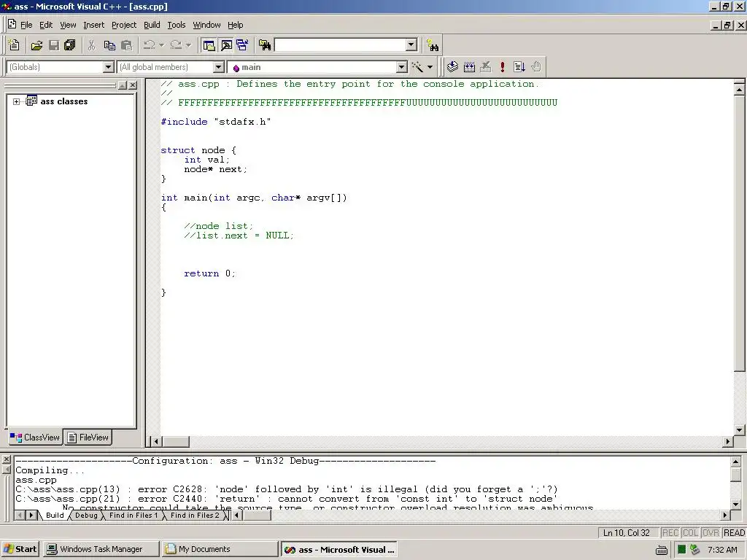Open the (Globals) class dropdown
This screenshot has width=747, height=560.
pos(109,67)
